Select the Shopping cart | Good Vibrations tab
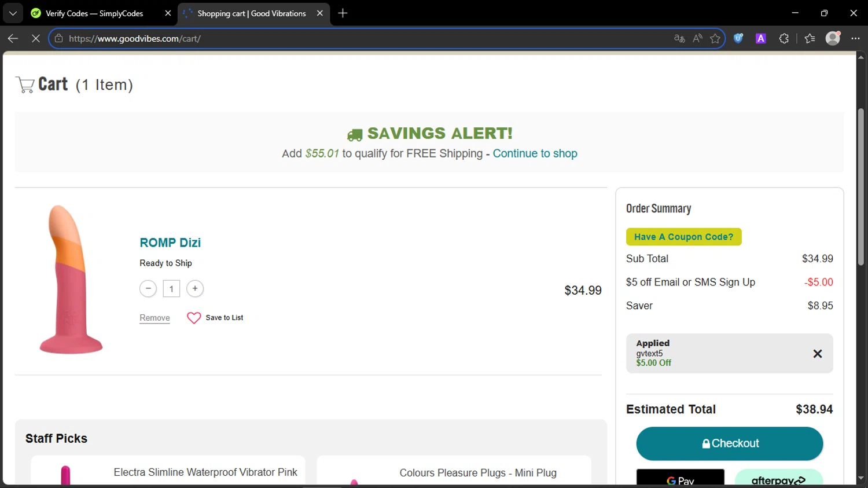 point(251,13)
